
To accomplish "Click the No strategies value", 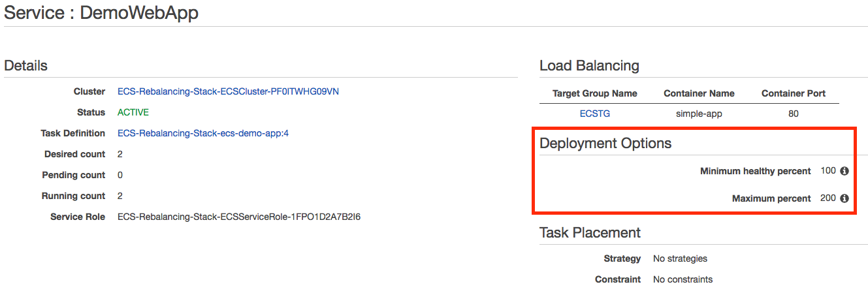I will (x=680, y=258).
